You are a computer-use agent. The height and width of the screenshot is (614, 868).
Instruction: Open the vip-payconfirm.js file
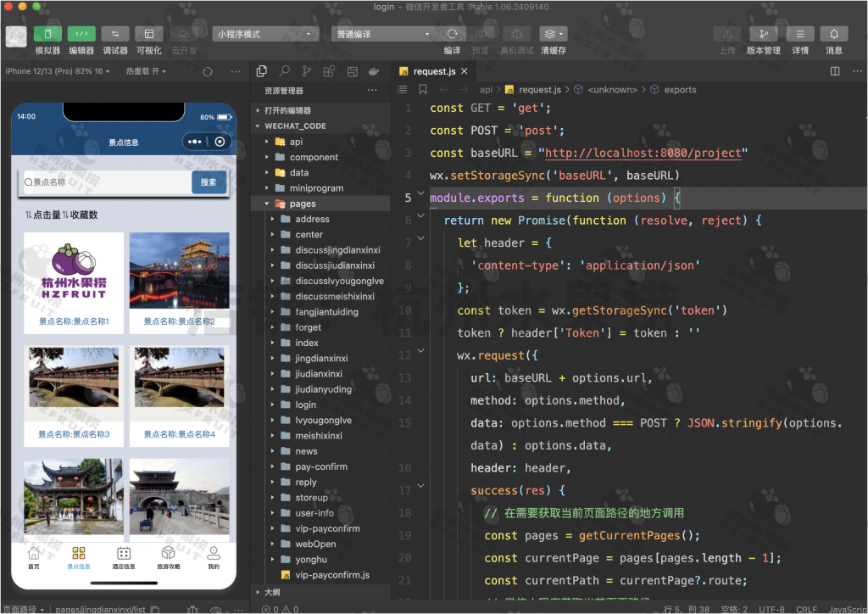point(332,575)
